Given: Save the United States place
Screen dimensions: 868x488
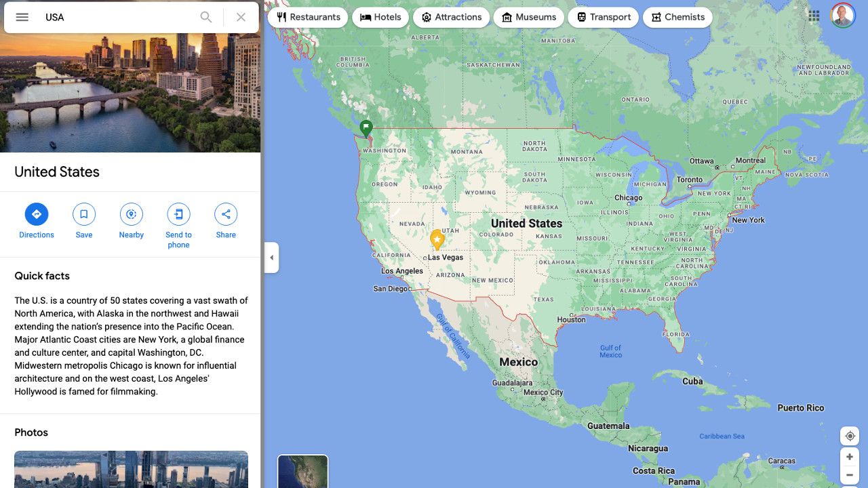Looking at the screenshot, I should coord(83,214).
